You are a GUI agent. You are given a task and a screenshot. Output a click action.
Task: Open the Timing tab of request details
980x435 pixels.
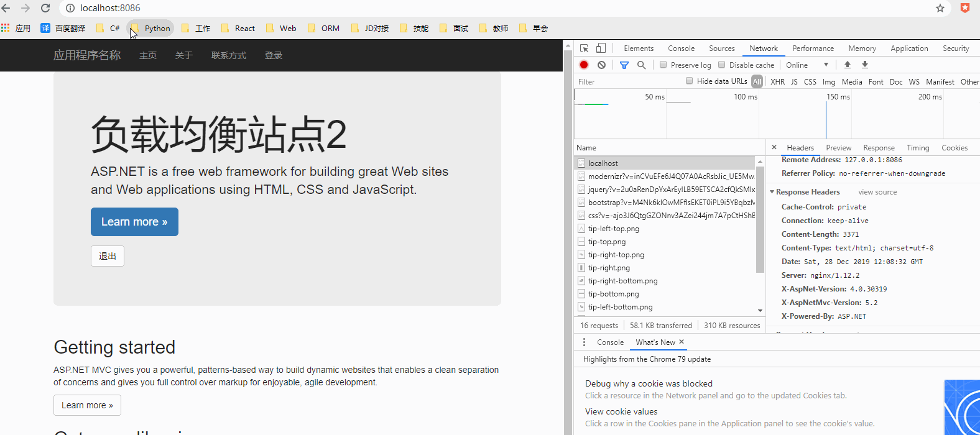tap(917, 148)
